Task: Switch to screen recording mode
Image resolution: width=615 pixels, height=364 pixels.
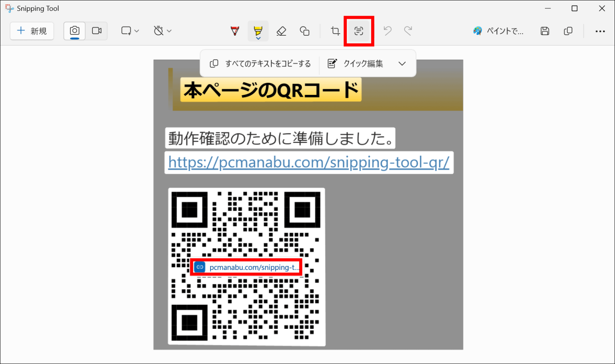Action: coord(96,30)
